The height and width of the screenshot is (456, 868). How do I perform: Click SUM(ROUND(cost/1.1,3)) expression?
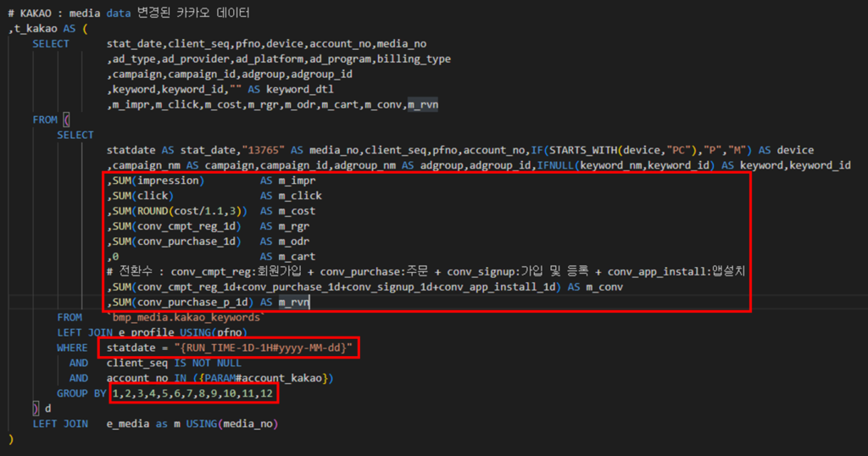pyautogui.click(x=180, y=211)
